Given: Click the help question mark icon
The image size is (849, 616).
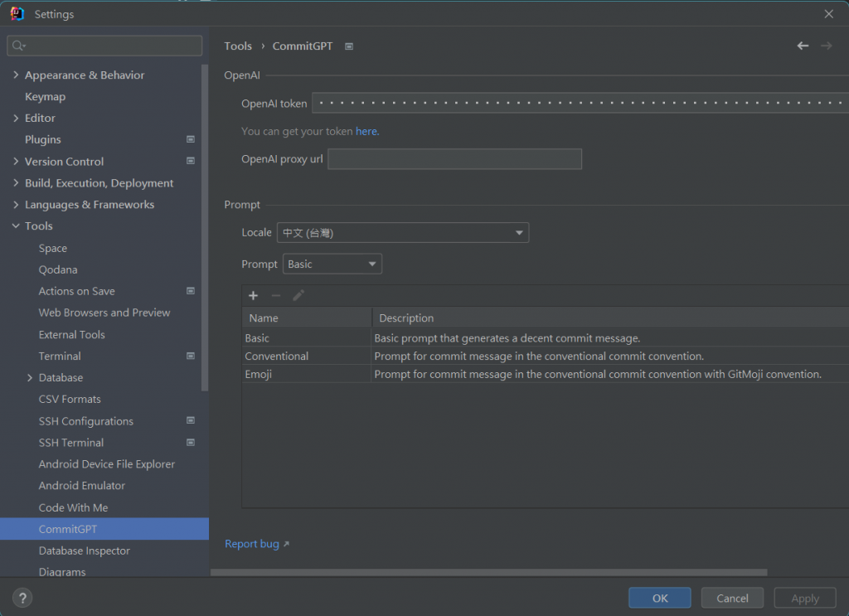Looking at the screenshot, I should pyautogui.click(x=22, y=598).
